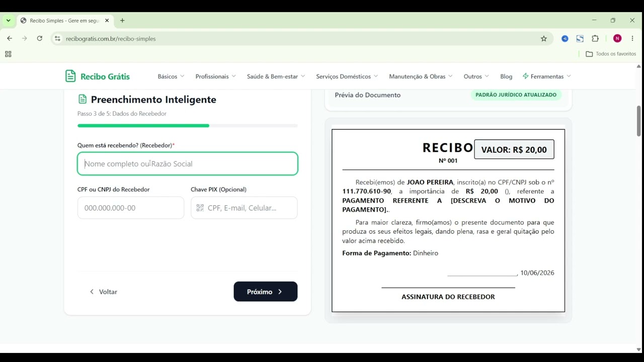Expand the Saúde & Bem-estar menu
Screen dimensions: 644x362
[x=276, y=76]
